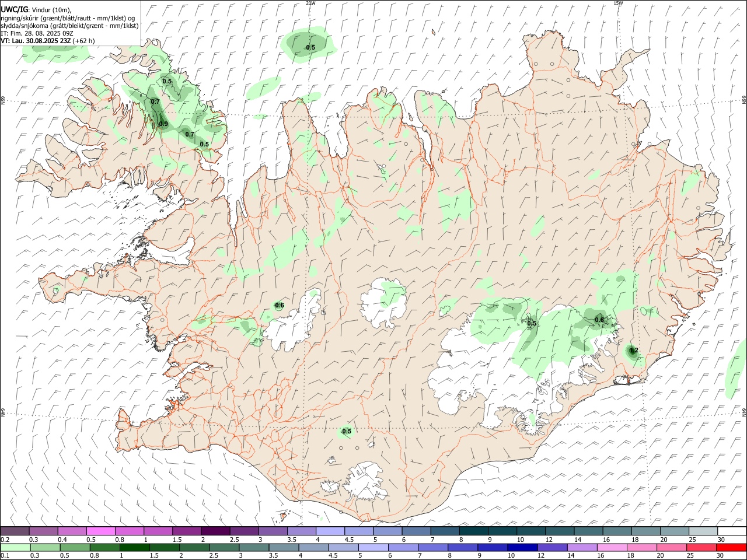The height and width of the screenshot is (560, 747).
Task: Click the 0.5 value in southern Iceland
Action: point(347,431)
